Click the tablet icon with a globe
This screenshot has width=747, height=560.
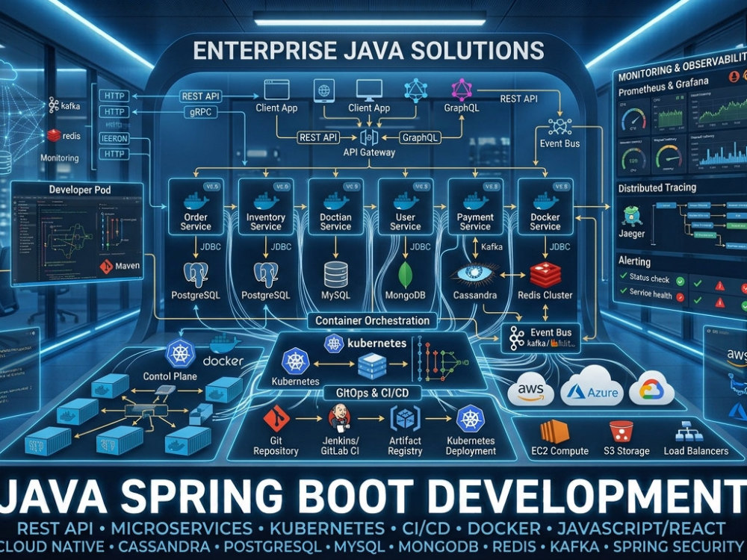click(x=324, y=90)
